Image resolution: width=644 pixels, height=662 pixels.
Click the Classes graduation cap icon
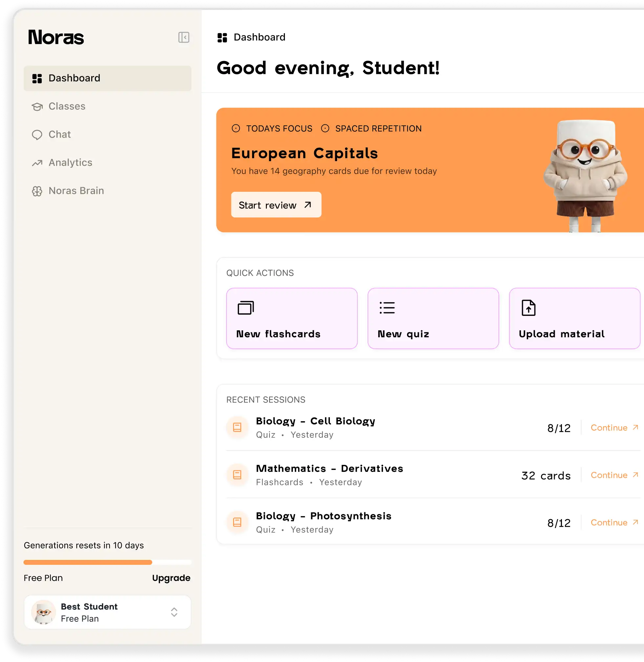37,107
